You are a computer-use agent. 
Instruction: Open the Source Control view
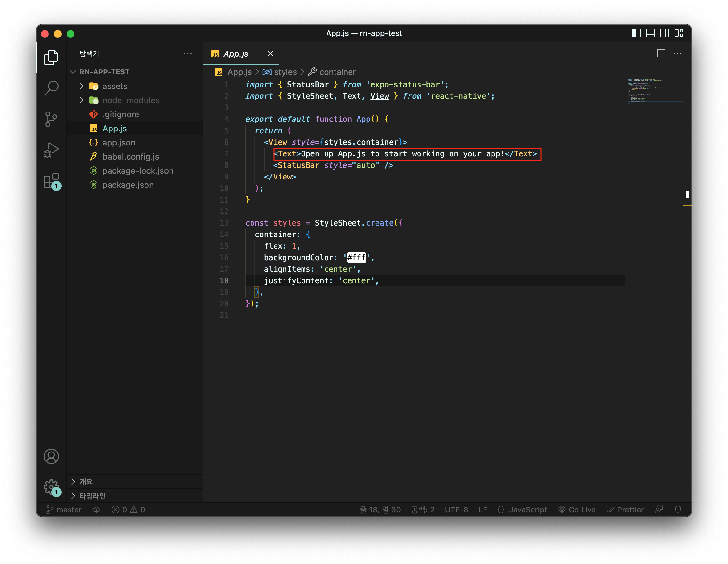(51, 119)
